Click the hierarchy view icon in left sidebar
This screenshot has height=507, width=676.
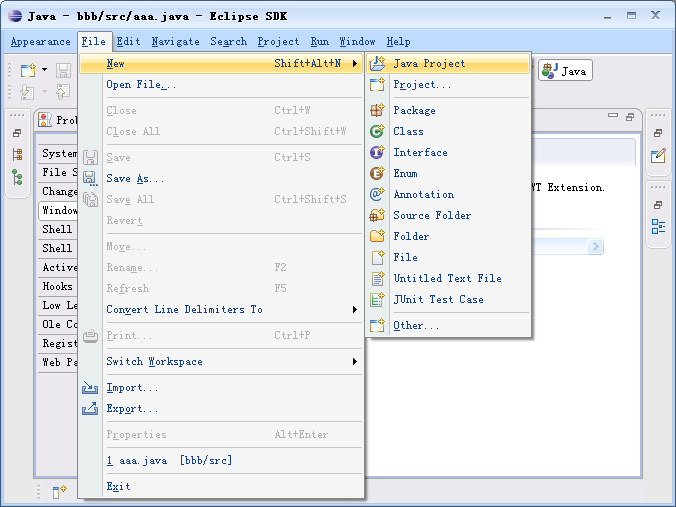(x=17, y=154)
